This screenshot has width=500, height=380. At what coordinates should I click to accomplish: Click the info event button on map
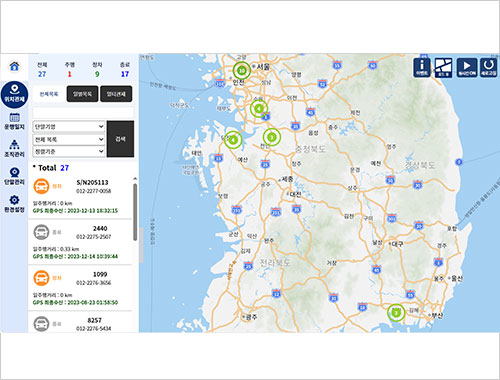click(422, 68)
